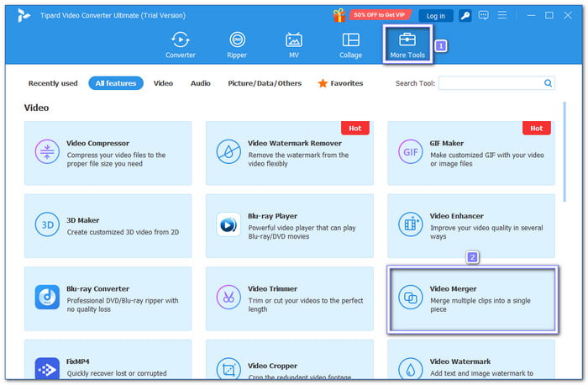Open Video Watermark Remover title
588x385 pixels.
coord(295,144)
